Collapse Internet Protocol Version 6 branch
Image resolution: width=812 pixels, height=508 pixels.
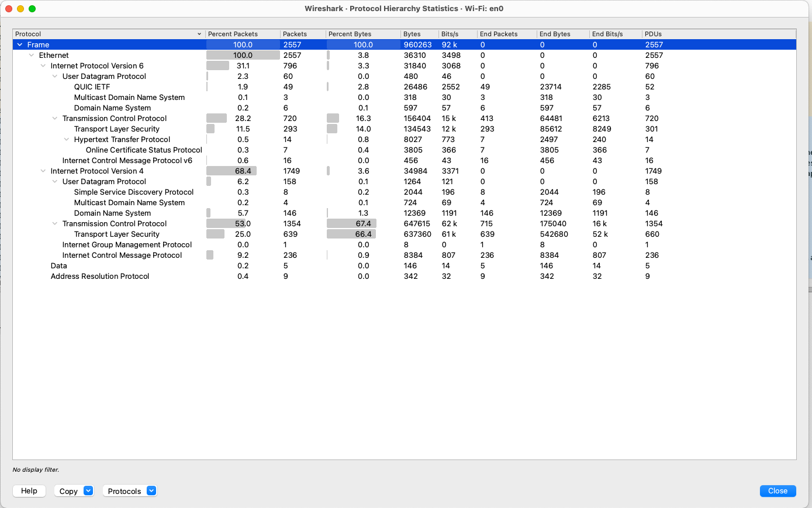[43, 66]
